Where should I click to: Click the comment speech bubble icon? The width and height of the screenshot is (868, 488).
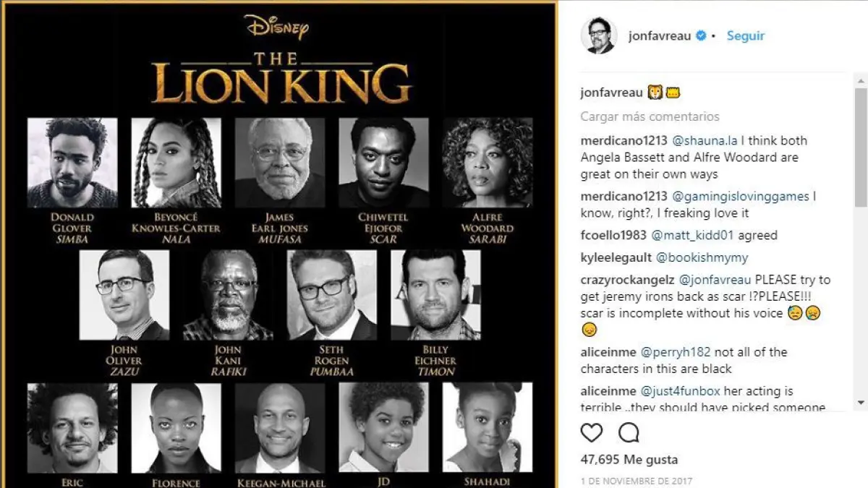[x=629, y=432]
